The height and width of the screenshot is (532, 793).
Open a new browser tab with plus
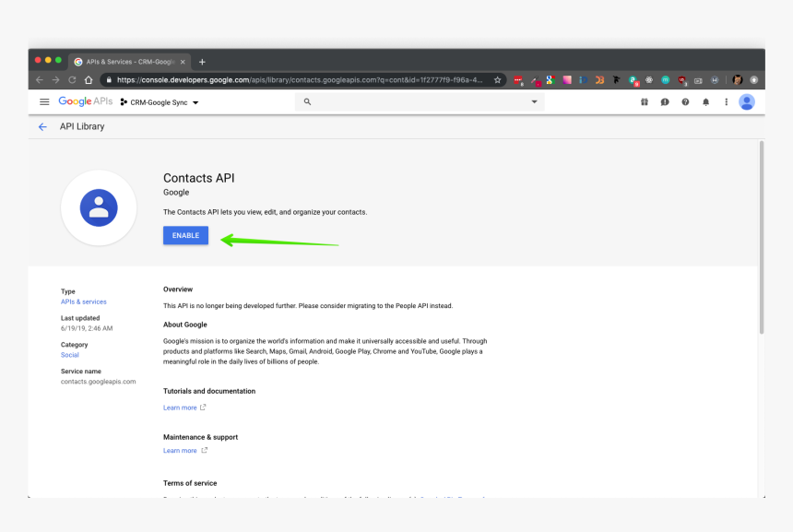coord(202,62)
